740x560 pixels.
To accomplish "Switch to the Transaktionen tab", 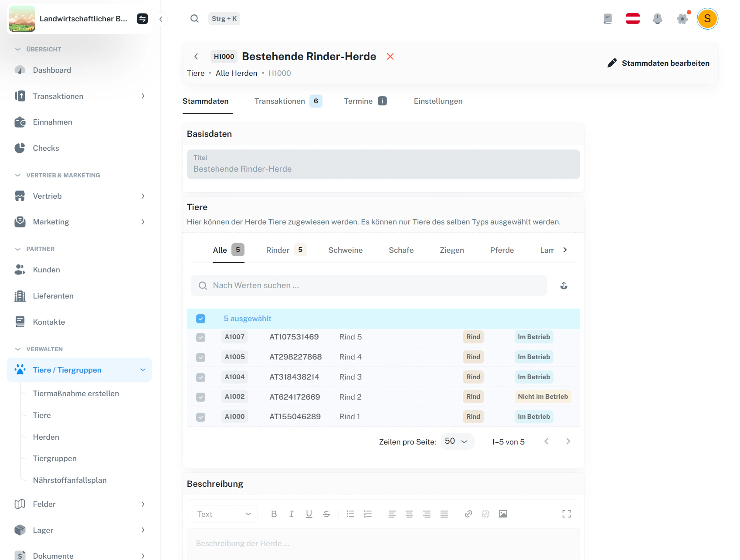I will point(288,101).
